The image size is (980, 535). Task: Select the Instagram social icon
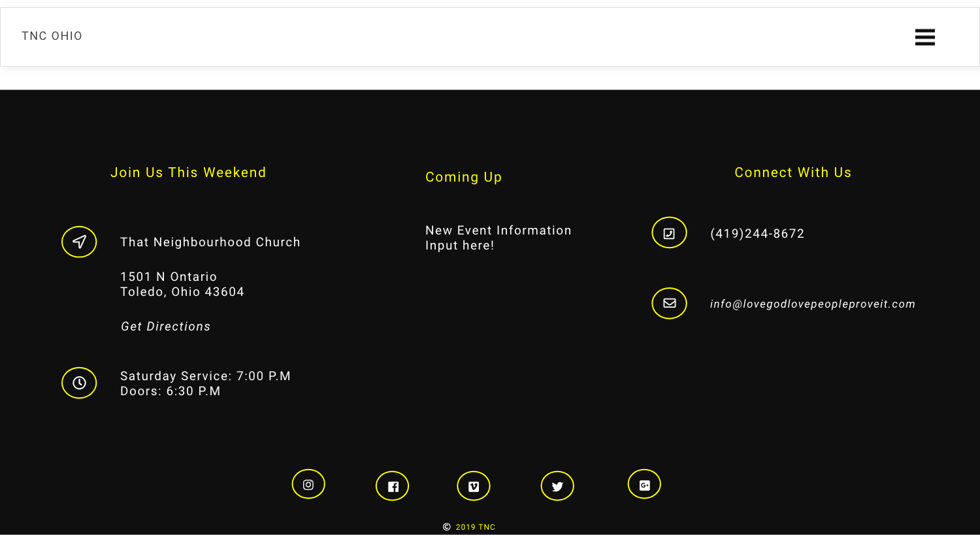click(308, 484)
